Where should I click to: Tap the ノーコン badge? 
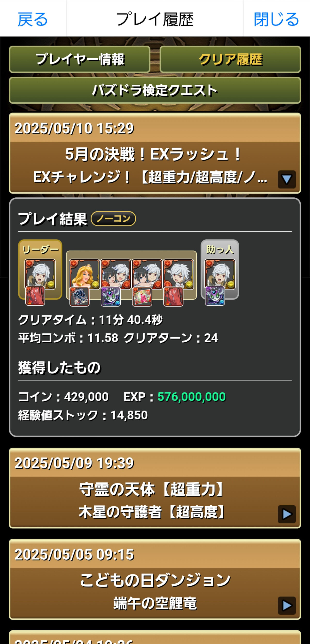point(113,219)
